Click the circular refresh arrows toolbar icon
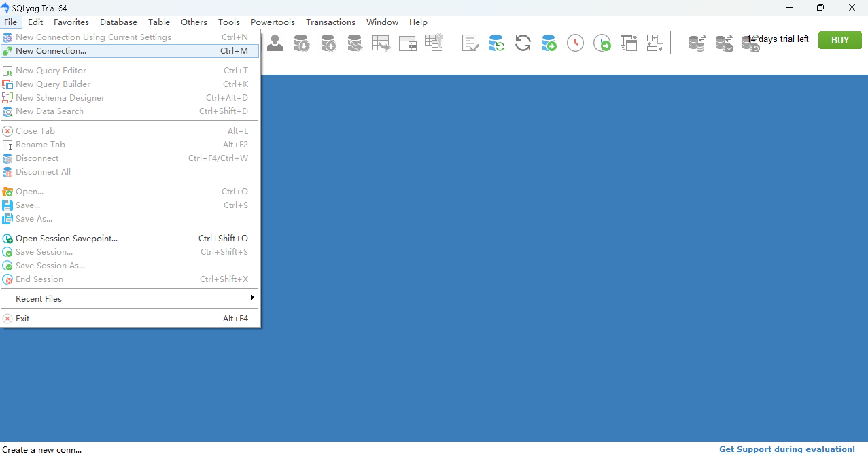Image resolution: width=868 pixels, height=456 pixels. 523,43
